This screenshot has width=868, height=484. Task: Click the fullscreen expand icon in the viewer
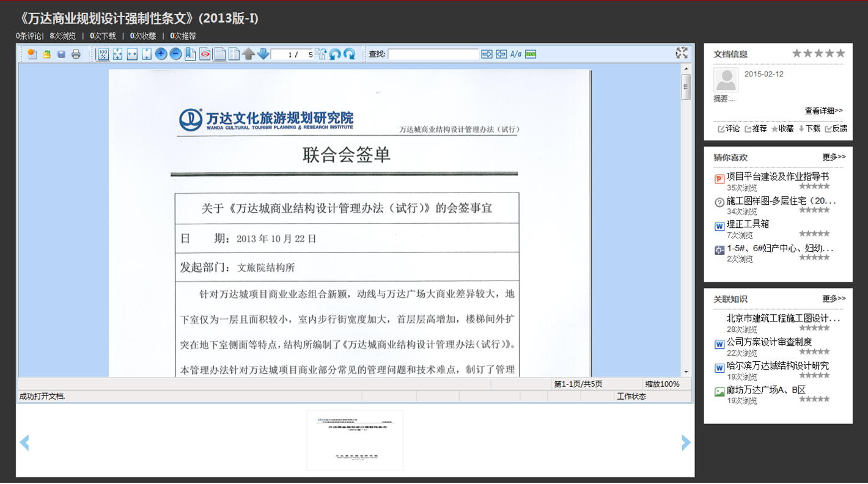tap(682, 53)
